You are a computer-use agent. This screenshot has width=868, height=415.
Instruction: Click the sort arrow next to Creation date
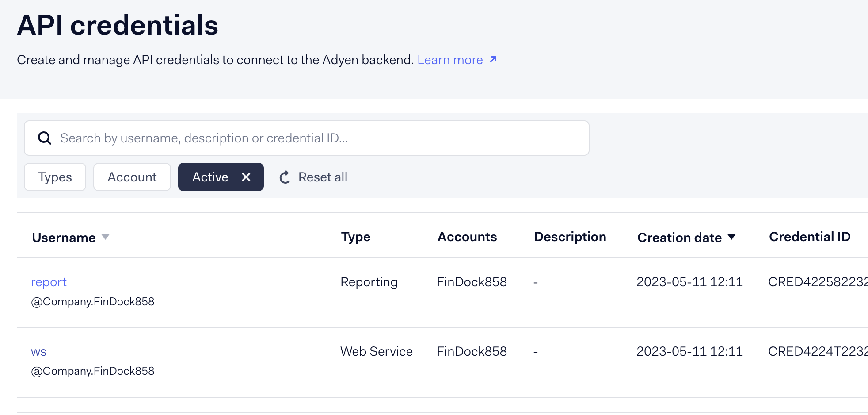point(731,237)
